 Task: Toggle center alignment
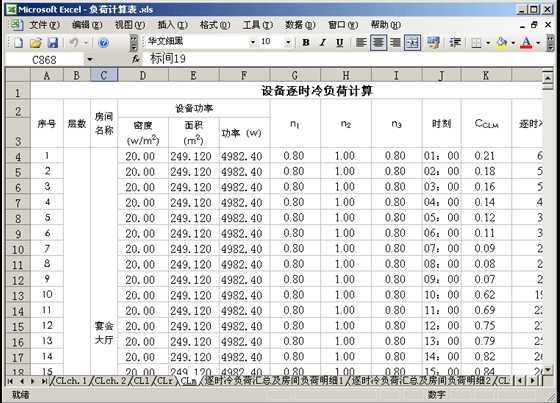(378, 43)
